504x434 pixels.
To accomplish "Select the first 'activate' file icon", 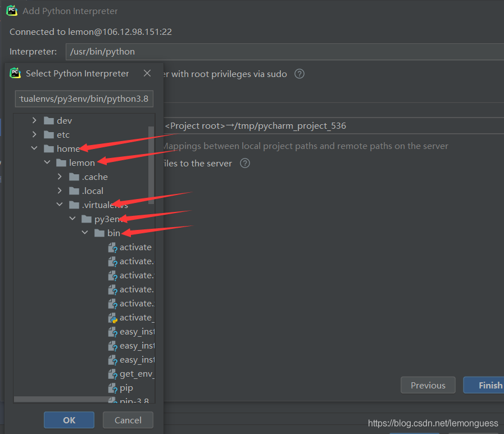I will pos(112,247).
